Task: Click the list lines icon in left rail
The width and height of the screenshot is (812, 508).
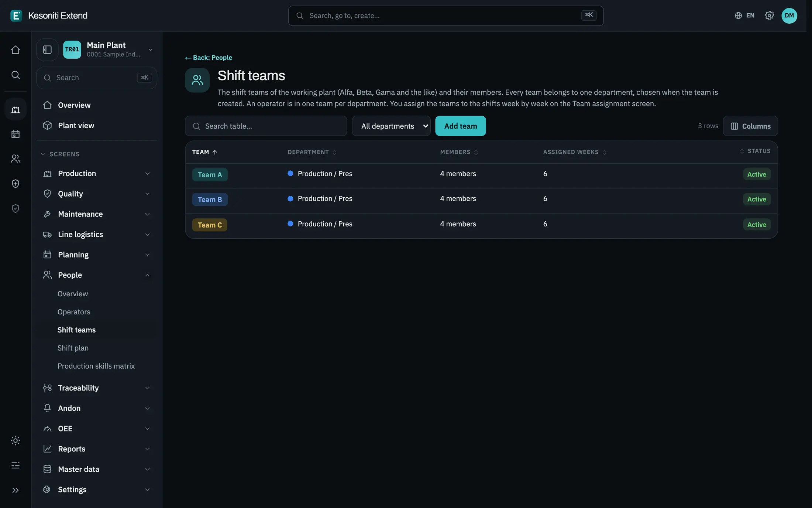Action: click(x=15, y=465)
